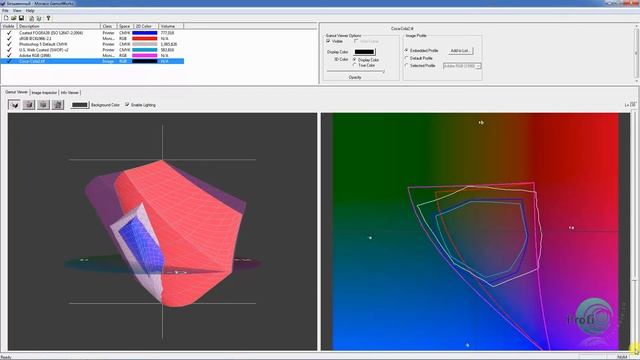The image size is (640, 360).
Task: Select the Adobe RGB (1998) description row
Action: 35,56
